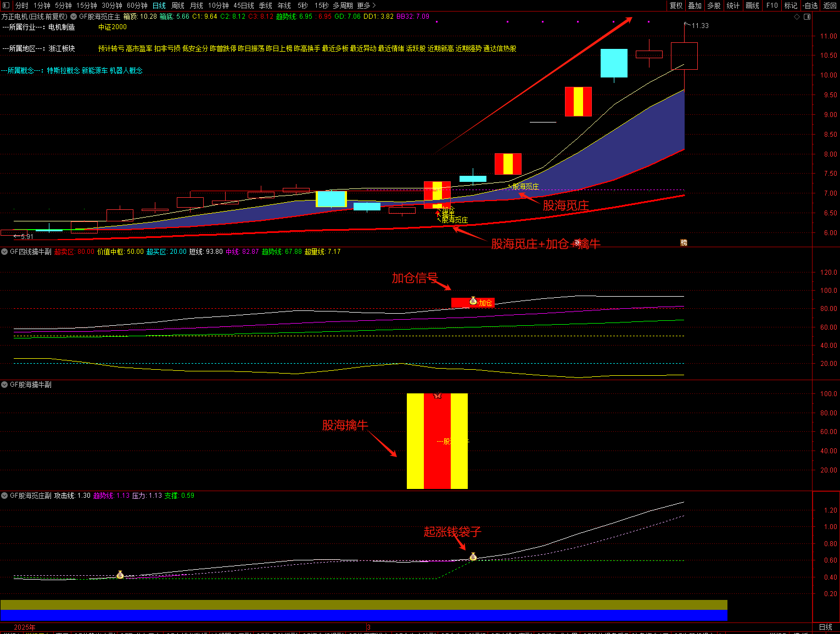Select the 10分钟 period tab
This screenshot has width=840, height=634.
tap(219, 5)
